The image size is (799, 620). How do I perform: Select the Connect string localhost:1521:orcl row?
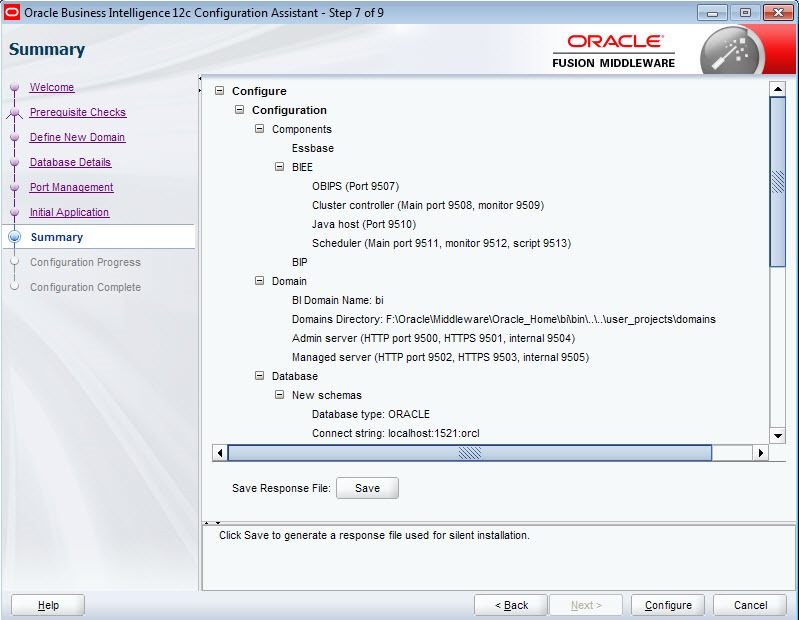tap(395, 433)
